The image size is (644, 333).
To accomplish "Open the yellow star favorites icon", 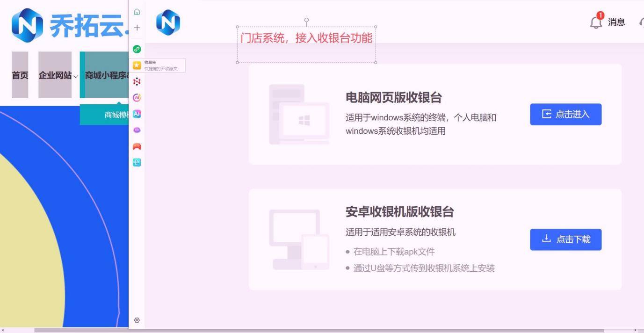I will tap(137, 65).
